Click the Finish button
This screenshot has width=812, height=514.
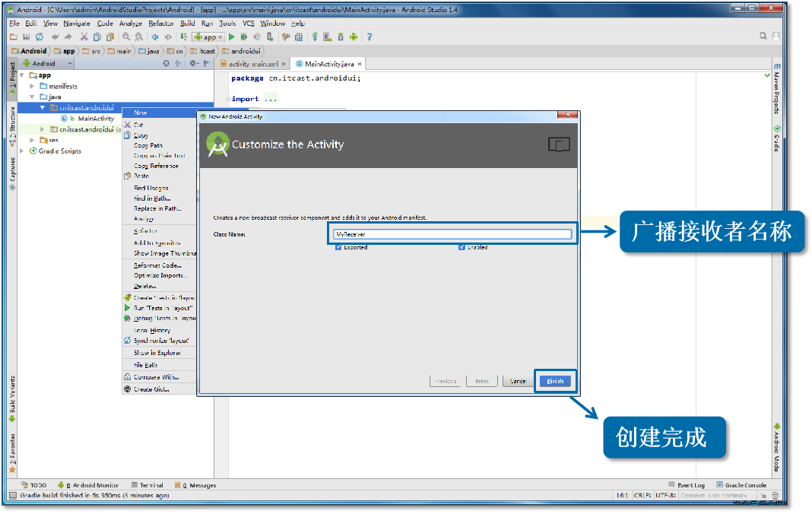coord(555,381)
